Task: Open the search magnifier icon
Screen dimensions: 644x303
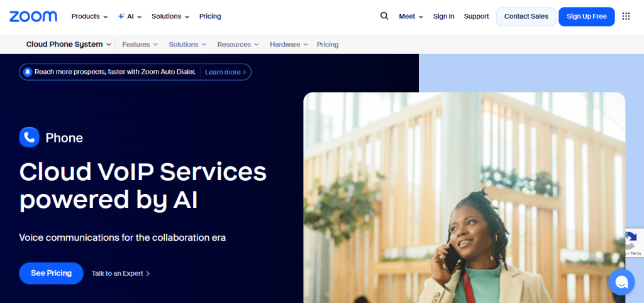Action: (384, 16)
